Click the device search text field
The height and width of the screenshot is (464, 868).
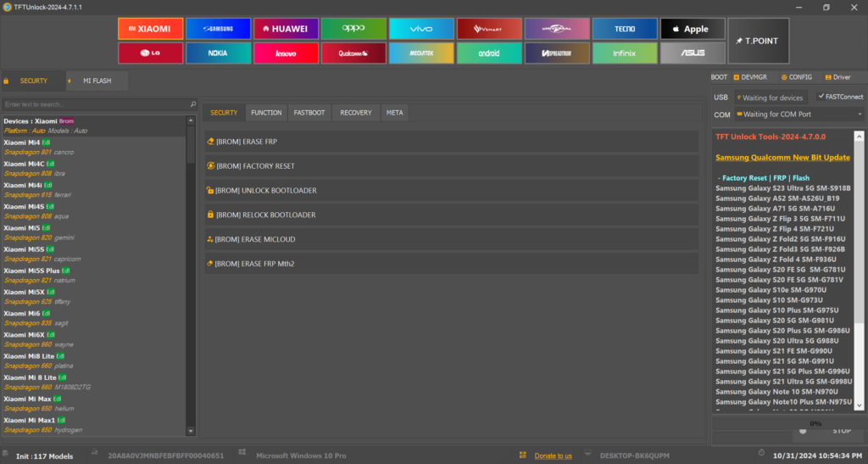pyautogui.click(x=95, y=104)
